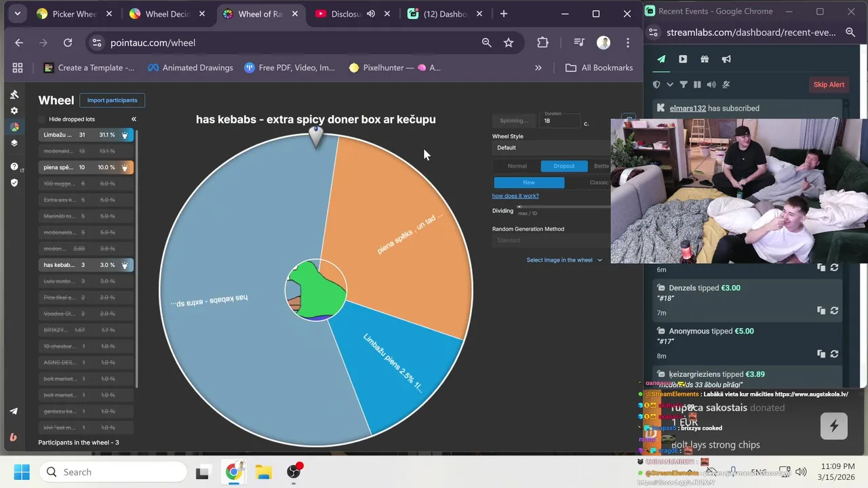The width and height of the screenshot is (868, 488).
Task: Click the Duration input field
Action: (559, 121)
